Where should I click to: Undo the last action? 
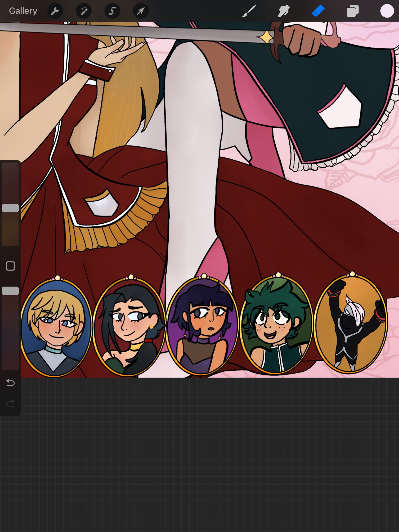[10, 383]
